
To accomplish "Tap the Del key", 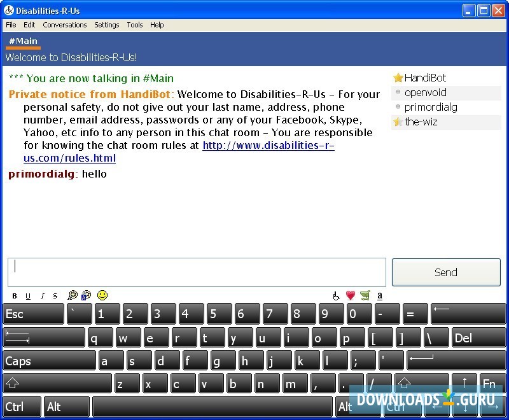I will click(479, 337).
